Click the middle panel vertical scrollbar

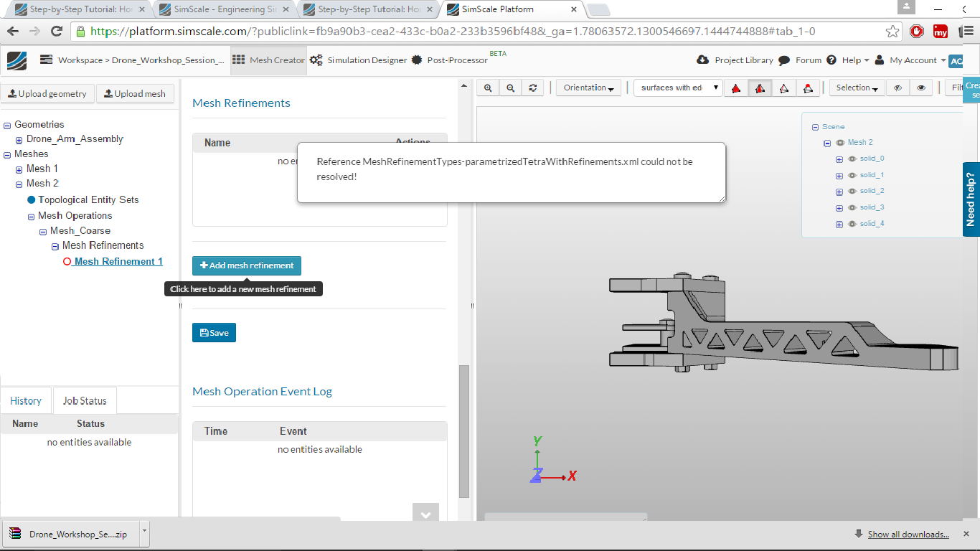click(464, 431)
